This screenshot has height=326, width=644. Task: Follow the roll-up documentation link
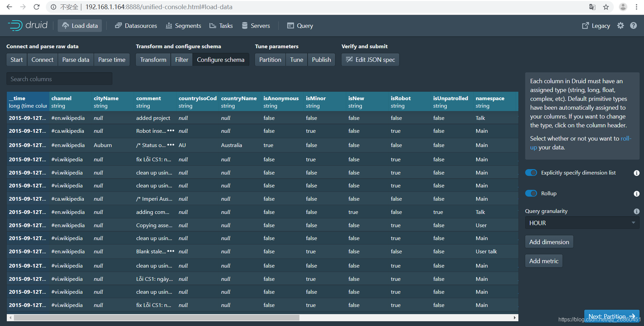626,139
